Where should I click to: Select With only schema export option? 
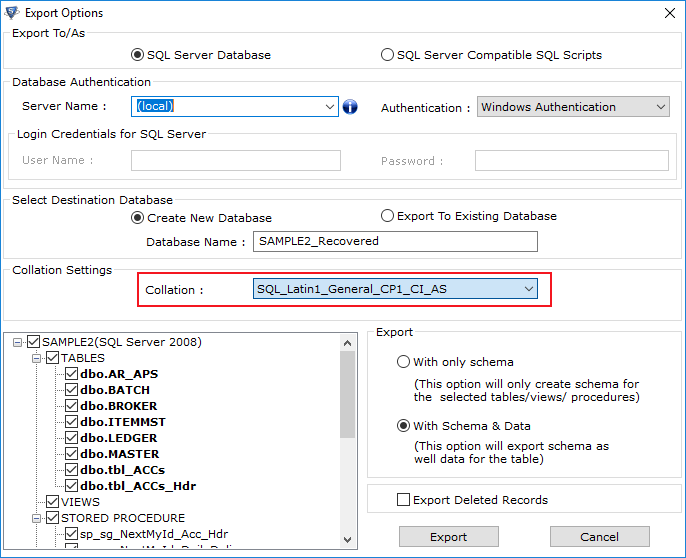coord(403,362)
